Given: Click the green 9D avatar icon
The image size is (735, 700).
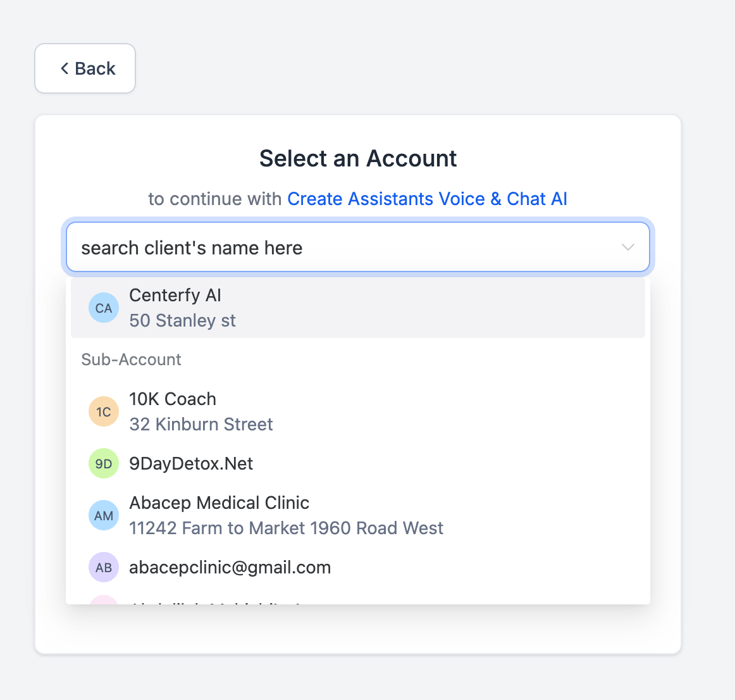Looking at the screenshot, I should tap(104, 464).
